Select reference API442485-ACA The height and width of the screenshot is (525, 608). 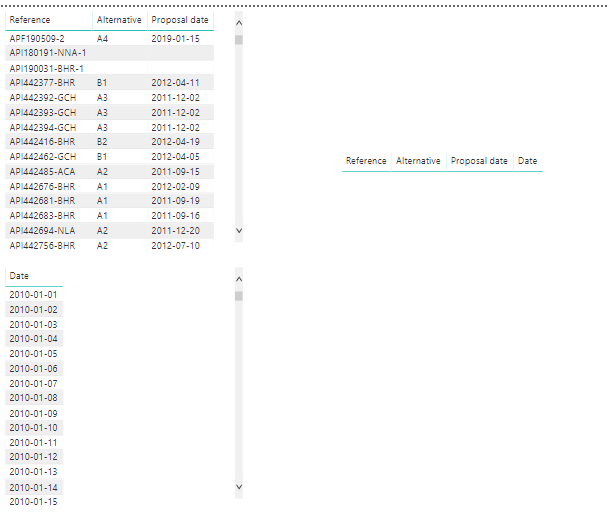click(x=42, y=171)
